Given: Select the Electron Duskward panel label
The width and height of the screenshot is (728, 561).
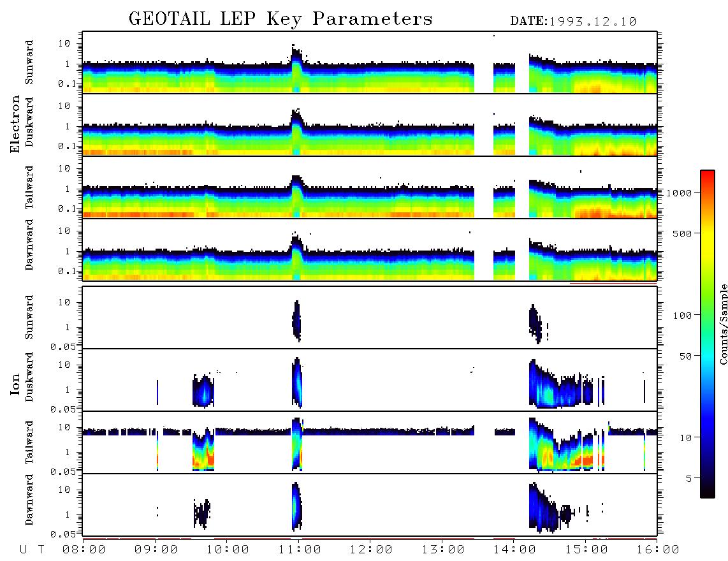Looking at the screenshot, I should pyautogui.click(x=29, y=122).
